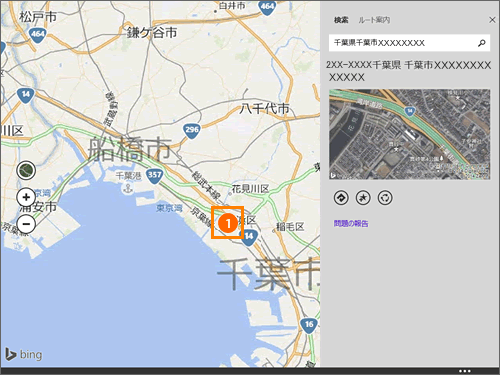Click the 白井市 map label
This screenshot has width=500, height=375.
click(x=232, y=6)
